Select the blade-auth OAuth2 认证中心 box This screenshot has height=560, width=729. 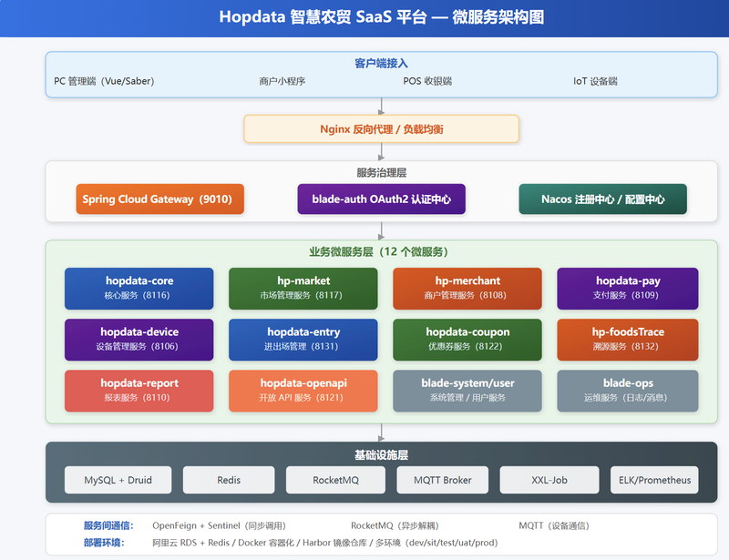click(381, 199)
